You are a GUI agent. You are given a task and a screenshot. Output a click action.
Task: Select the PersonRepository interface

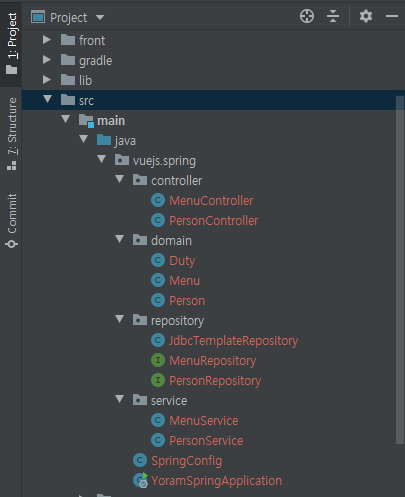[x=215, y=381]
